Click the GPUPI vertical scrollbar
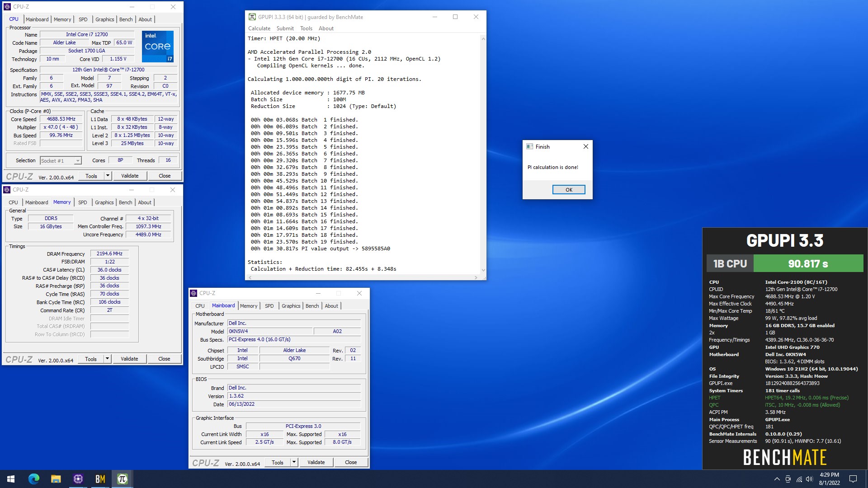 [483, 155]
